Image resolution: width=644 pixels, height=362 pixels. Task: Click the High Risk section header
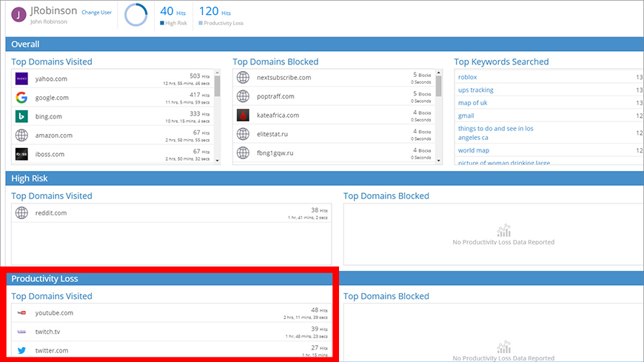click(x=324, y=178)
